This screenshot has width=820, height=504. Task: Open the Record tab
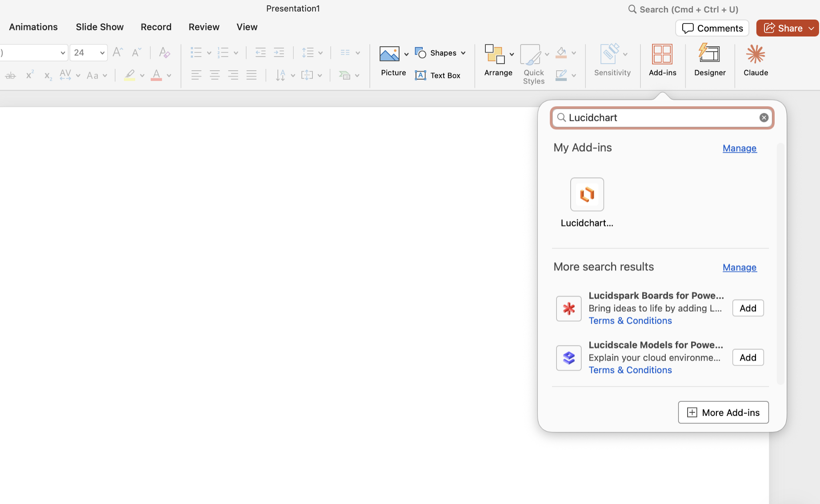pos(156,27)
